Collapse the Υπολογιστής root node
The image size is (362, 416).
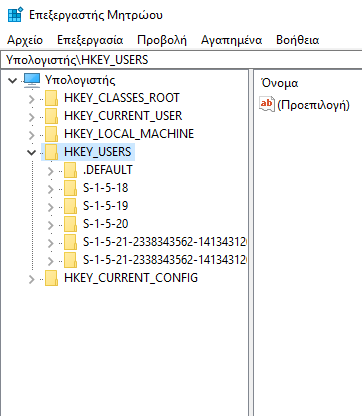[13, 80]
